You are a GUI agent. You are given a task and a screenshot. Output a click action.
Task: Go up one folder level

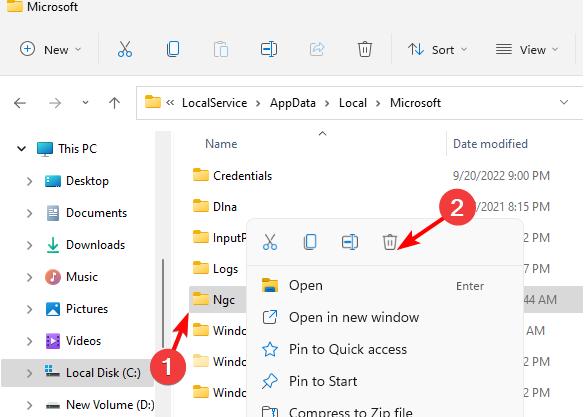tap(114, 103)
